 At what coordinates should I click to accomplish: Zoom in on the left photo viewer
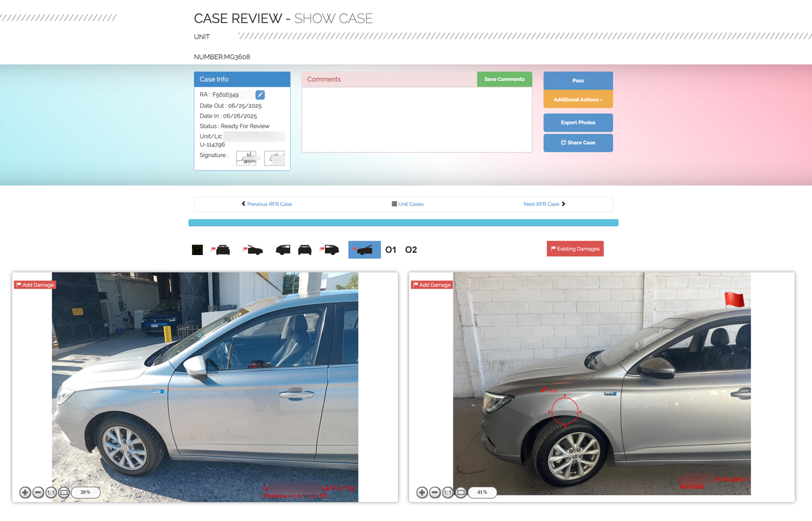25,492
